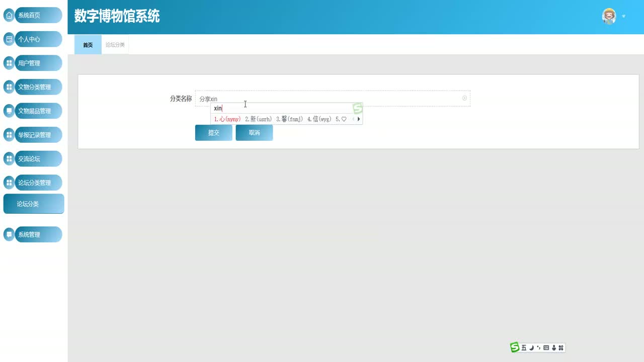Click the 论坛分类管理 grid icon
Viewport: 644px width, 362px height.
[x=9, y=183]
